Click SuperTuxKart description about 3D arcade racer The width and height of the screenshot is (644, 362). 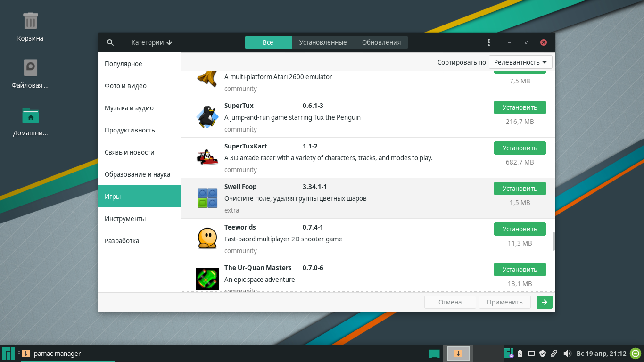tap(328, 158)
